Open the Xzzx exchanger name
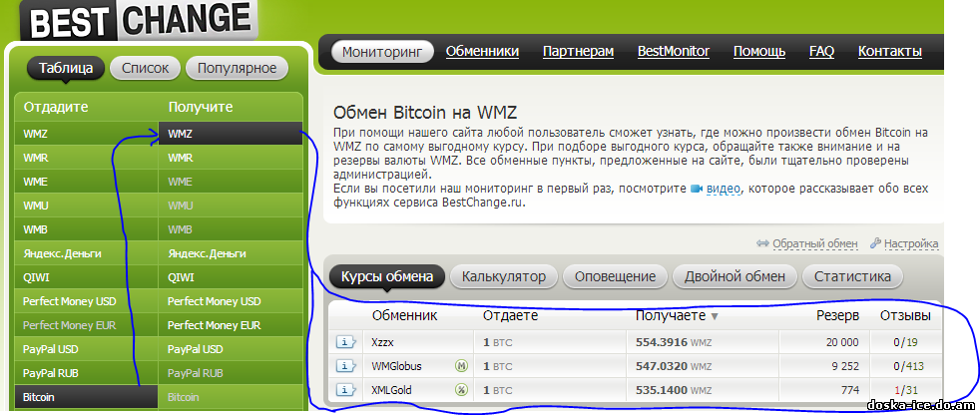 [x=382, y=342]
